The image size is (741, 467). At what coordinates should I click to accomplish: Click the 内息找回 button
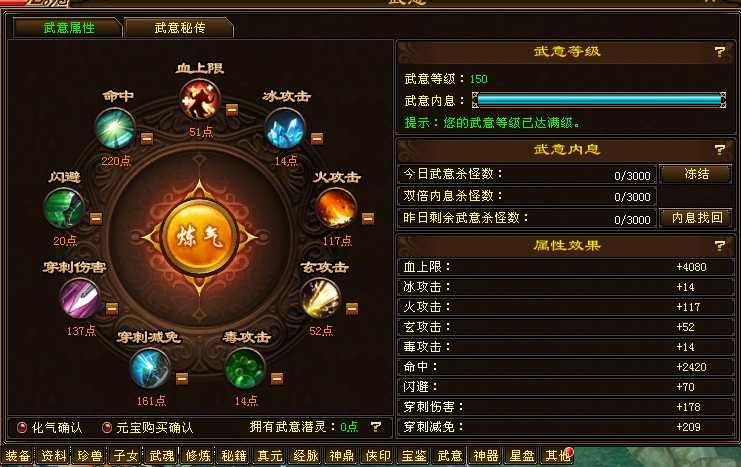(x=696, y=217)
